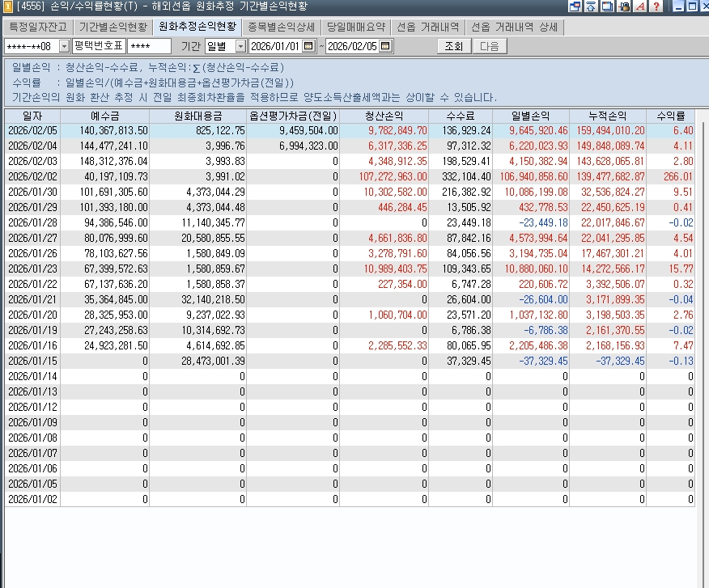
Task: Click the duplicate window icon
Action: [607, 6]
